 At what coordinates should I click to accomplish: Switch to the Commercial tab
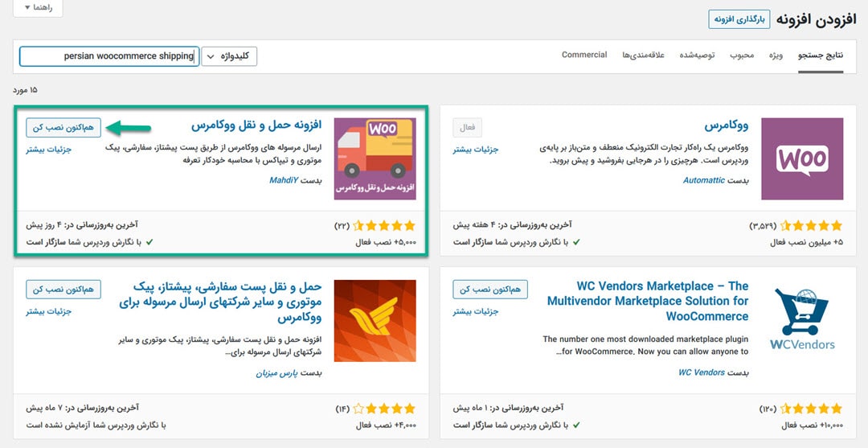(584, 55)
